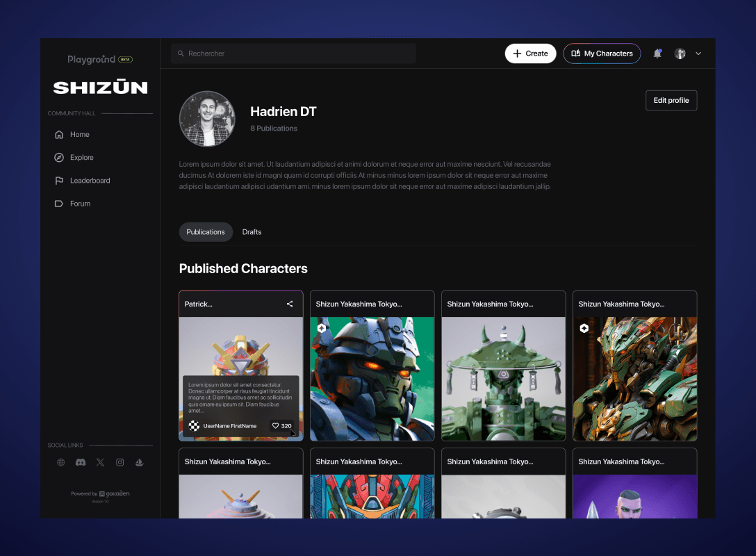This screenshot has height=556, width=756.
Task: Switch to the Drafts tab
Action: pos(252,232)
